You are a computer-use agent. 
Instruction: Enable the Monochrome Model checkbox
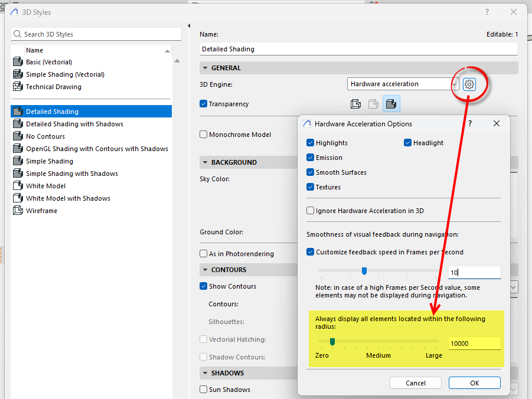[203, 135]
